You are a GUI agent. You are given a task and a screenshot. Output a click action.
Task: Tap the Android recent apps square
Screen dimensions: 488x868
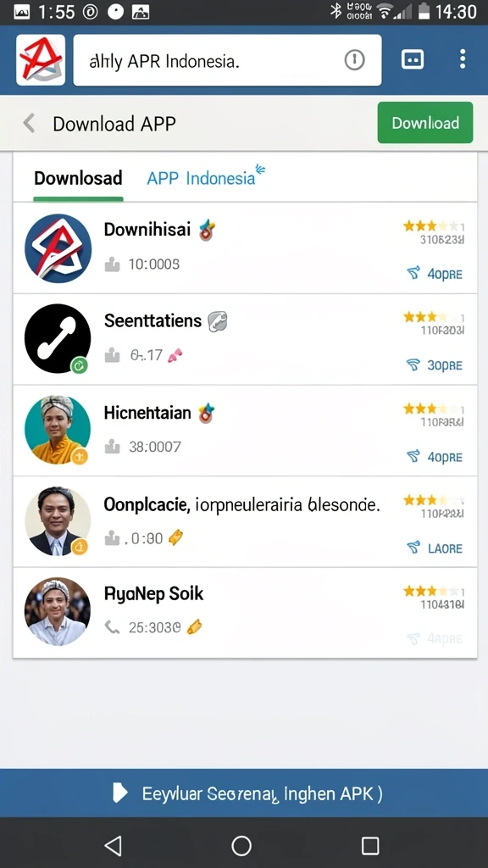point(370,845)
